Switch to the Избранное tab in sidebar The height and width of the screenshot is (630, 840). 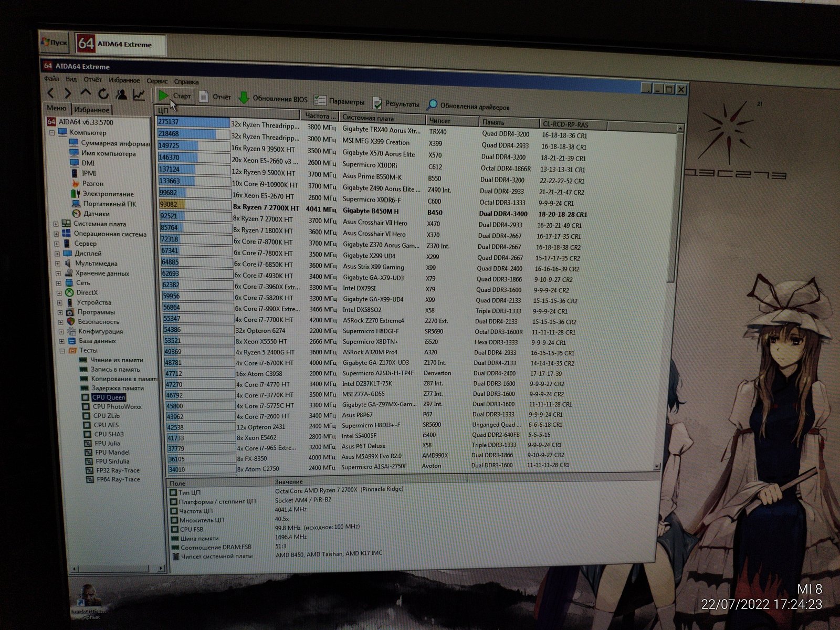pos(91,110)
